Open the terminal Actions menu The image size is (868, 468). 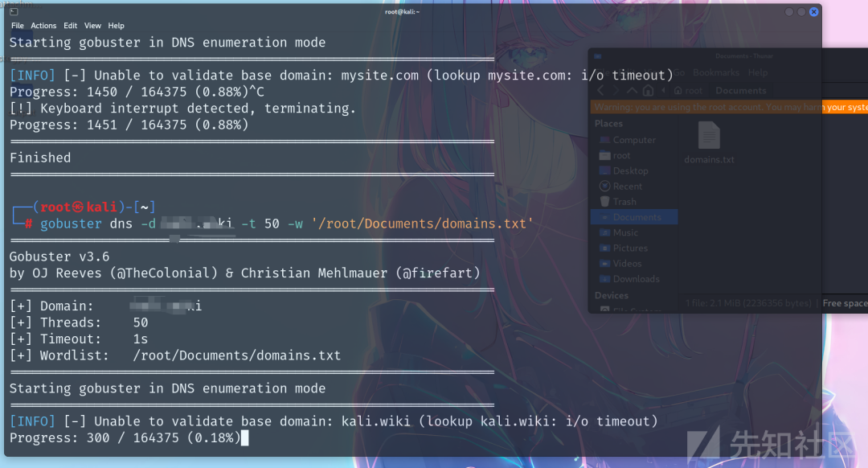[43, 26]
